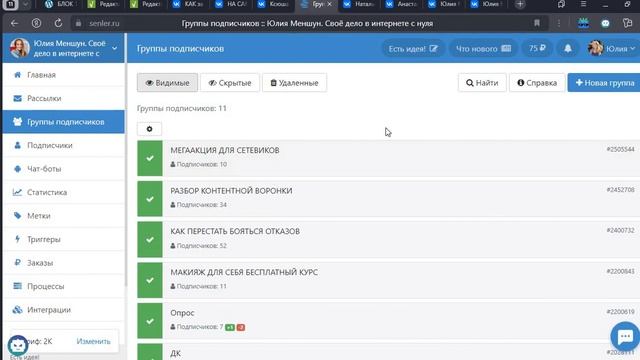Switch to the КАК за browser tab
640x360 pixels.
click(188, 4)
